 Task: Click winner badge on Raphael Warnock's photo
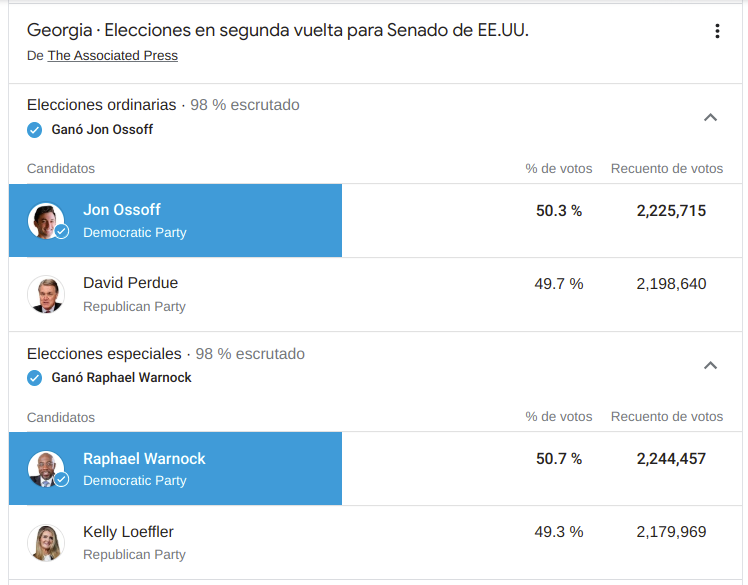coord(61,480)
